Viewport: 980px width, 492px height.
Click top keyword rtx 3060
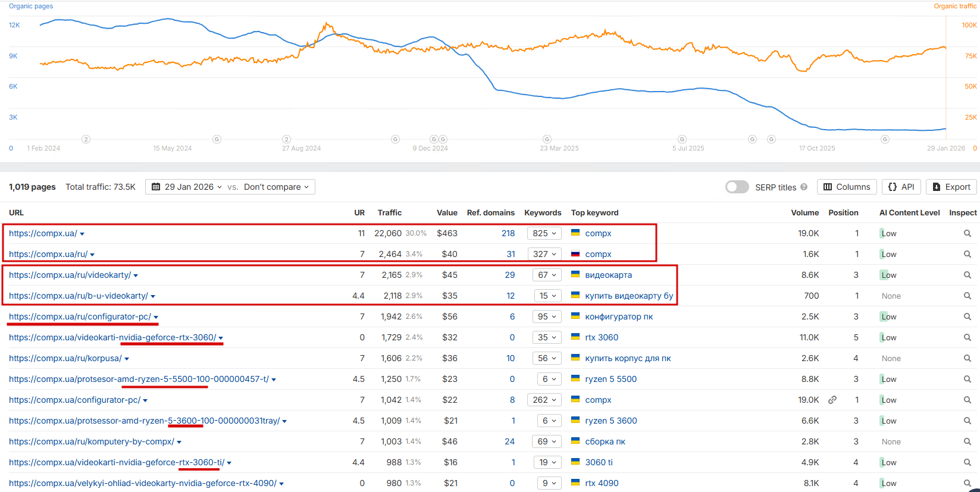(x=602, y=337)
